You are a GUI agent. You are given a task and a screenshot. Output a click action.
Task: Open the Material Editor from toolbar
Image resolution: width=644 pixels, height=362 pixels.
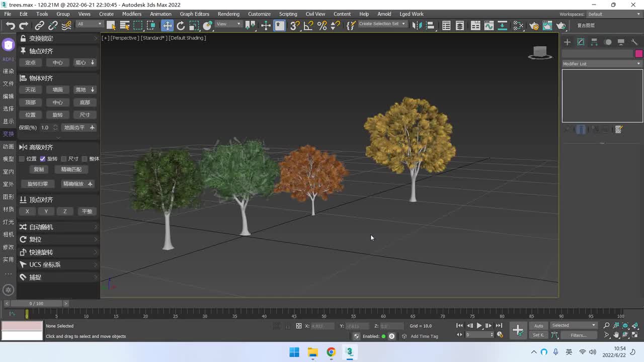coord(518,26)
